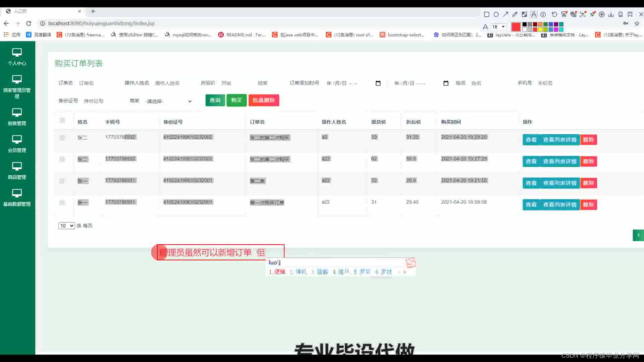Open 基础数据管理 sidebar icon
This screenshot has width=644, height=362.
point(17,197)
